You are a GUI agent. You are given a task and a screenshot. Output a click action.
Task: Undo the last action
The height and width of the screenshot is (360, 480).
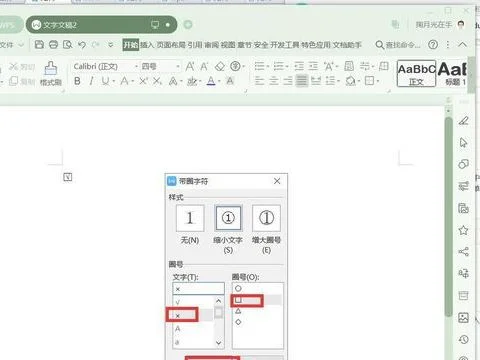[82, 44]
